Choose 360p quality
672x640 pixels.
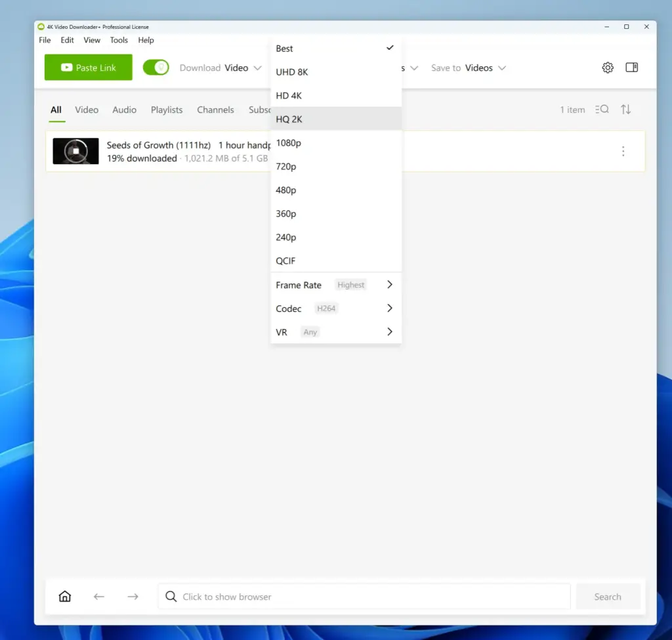(337, 213)
